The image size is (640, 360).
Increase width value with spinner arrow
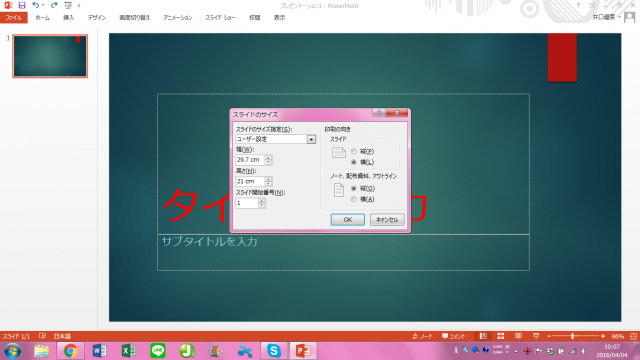pyautogui.click(x=268, y=158)
